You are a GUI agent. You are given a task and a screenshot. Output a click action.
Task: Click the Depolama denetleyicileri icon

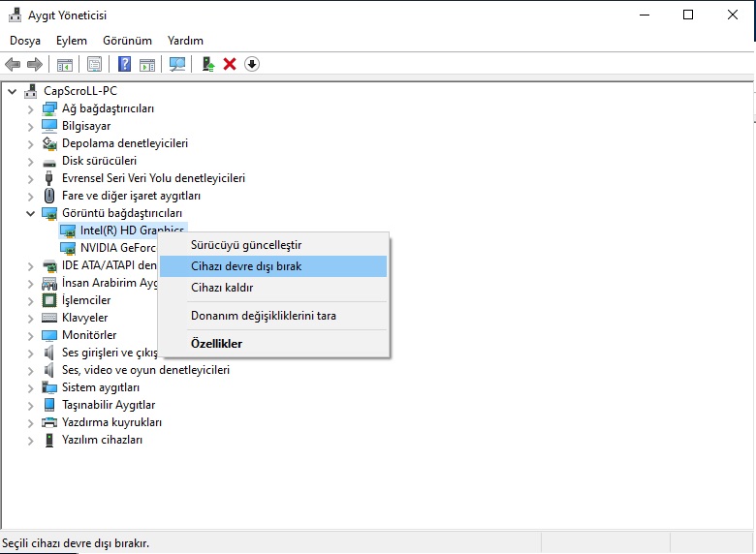click(49, 143)
